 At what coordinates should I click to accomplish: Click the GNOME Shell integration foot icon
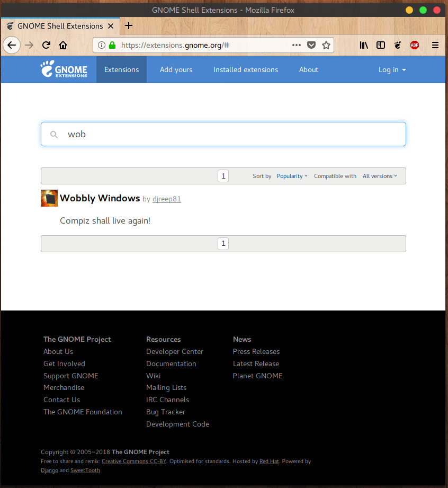click(398, 45)
